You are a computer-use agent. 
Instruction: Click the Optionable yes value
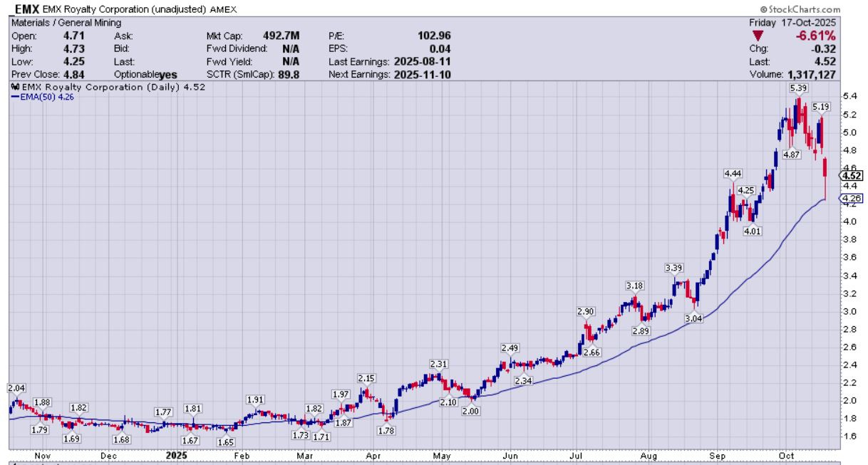[168, 74]
